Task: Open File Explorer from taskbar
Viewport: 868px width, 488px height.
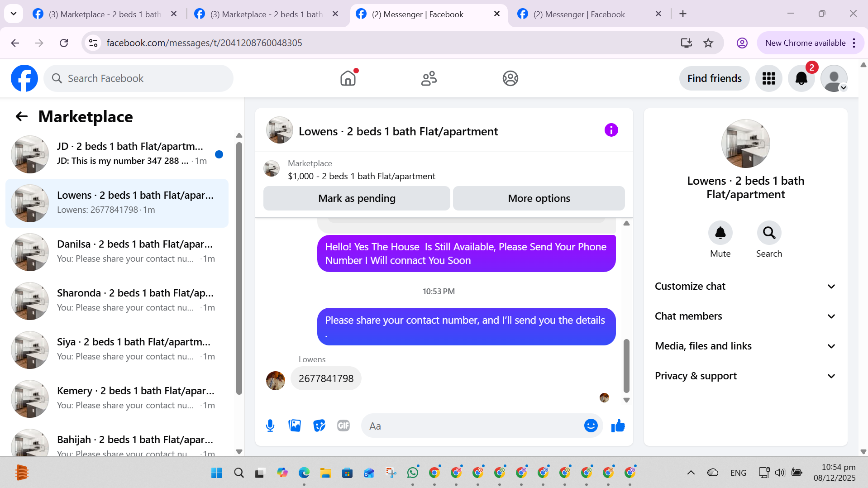Action: 326,473
